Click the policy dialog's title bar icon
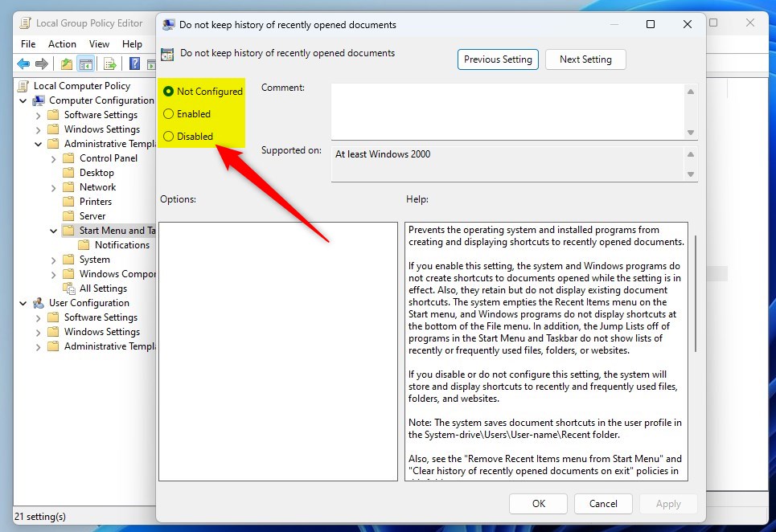The image size is (776, 532). (x=169, y=25)
